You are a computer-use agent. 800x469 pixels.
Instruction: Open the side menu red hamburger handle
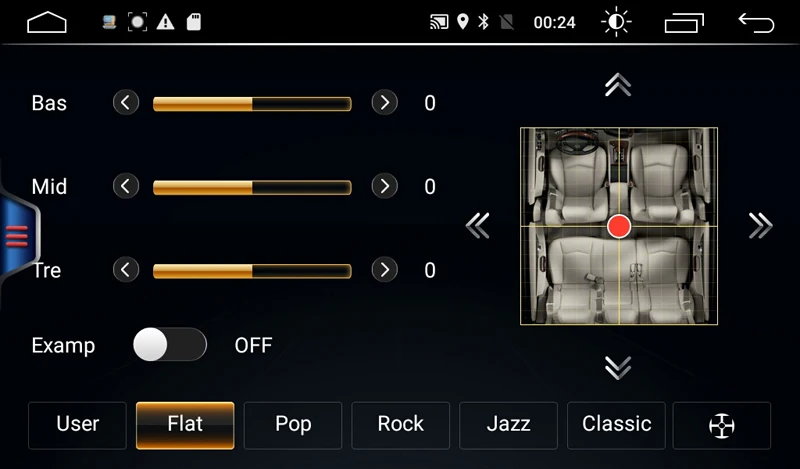[18, 236]
